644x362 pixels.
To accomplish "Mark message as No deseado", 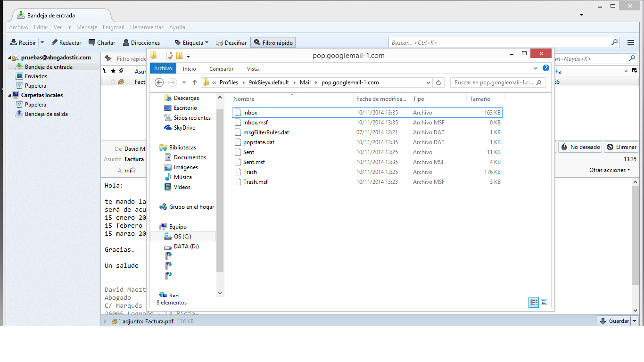I will (x=580, y=147).
